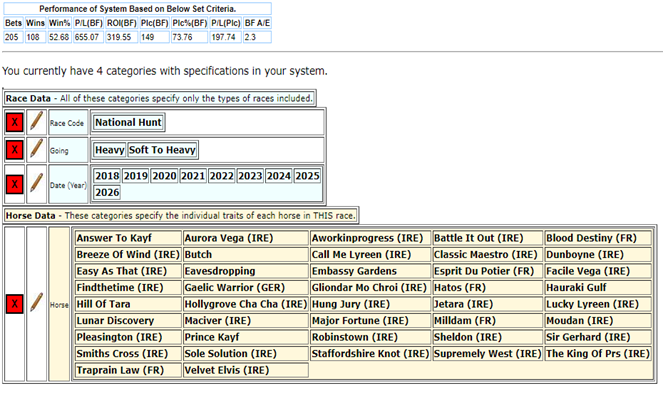Click horse Dunboyne (IRE)
Image resolution: width=663 pixels, height=398 pixels.
coord(598,255)
